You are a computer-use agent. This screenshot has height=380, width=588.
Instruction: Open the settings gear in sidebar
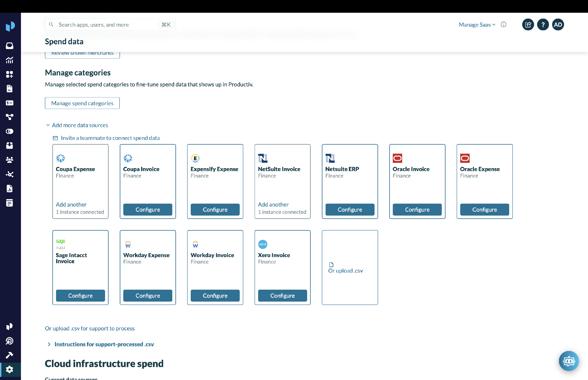click(x=10, y=369)
